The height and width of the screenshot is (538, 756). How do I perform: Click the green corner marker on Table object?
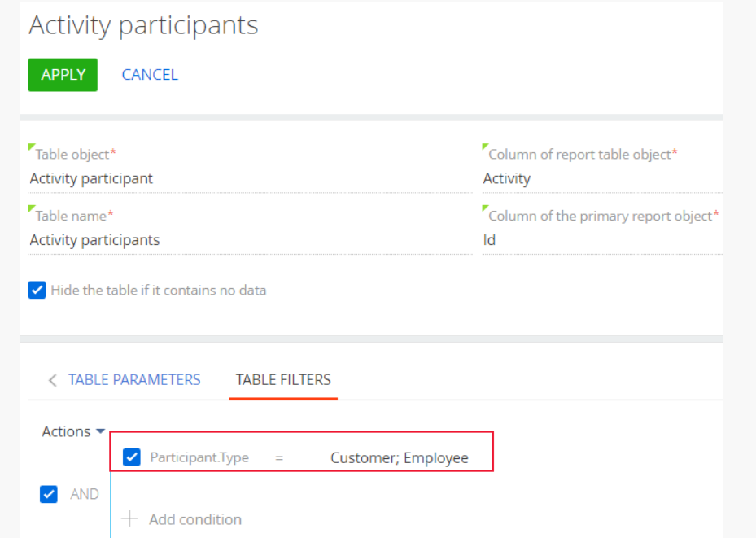pos(32,147)
